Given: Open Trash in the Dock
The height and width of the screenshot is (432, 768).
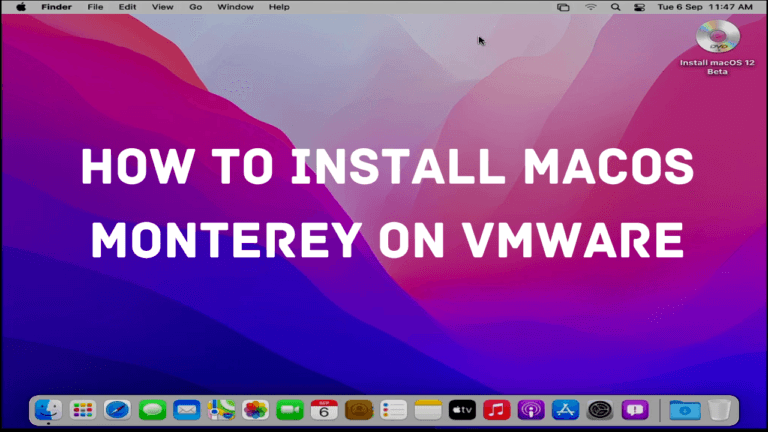Looking at the screenshot, I should (719, 410).
